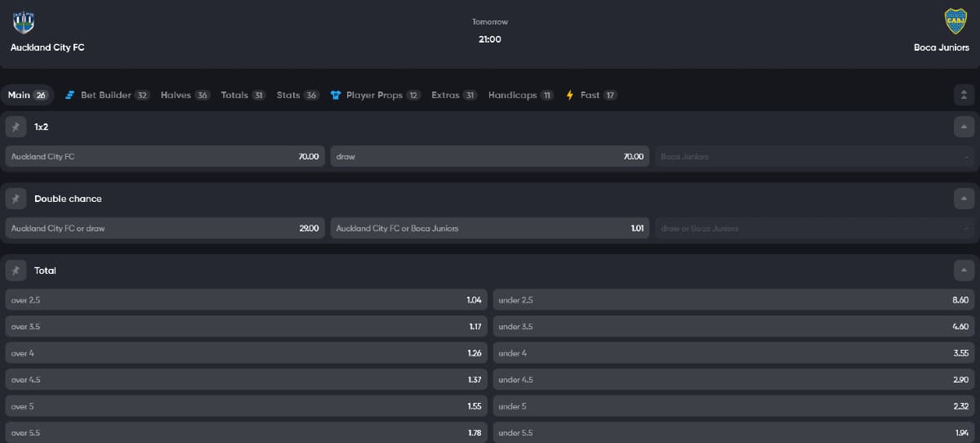Click the Tomorrow date label

coord(490,22)
